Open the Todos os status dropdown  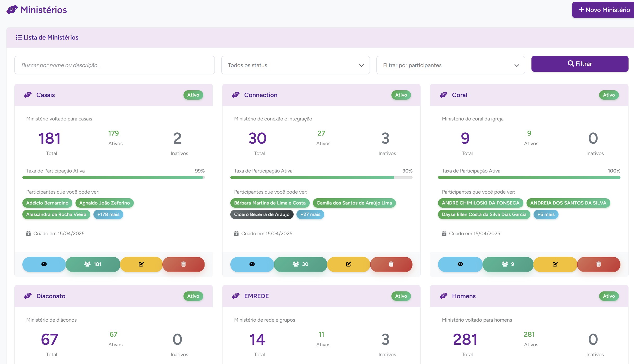tap(295, 65)
